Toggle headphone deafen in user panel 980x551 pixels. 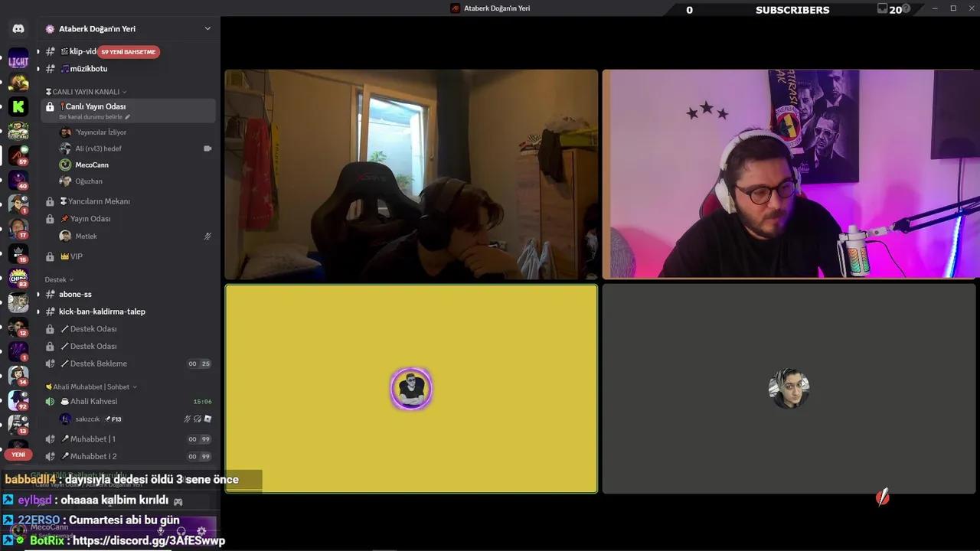(181, 530)
